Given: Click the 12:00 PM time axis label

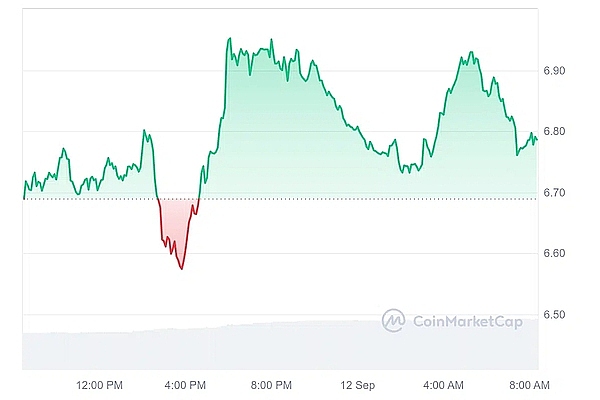Looking at the screenshot, I should pyautogui.click(x=100, y=385).
